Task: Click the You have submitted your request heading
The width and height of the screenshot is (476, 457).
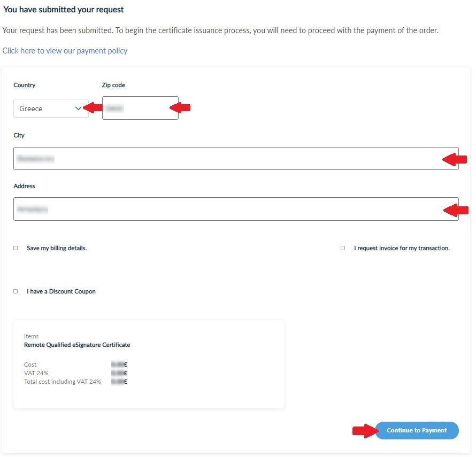Action: [64, 10]
